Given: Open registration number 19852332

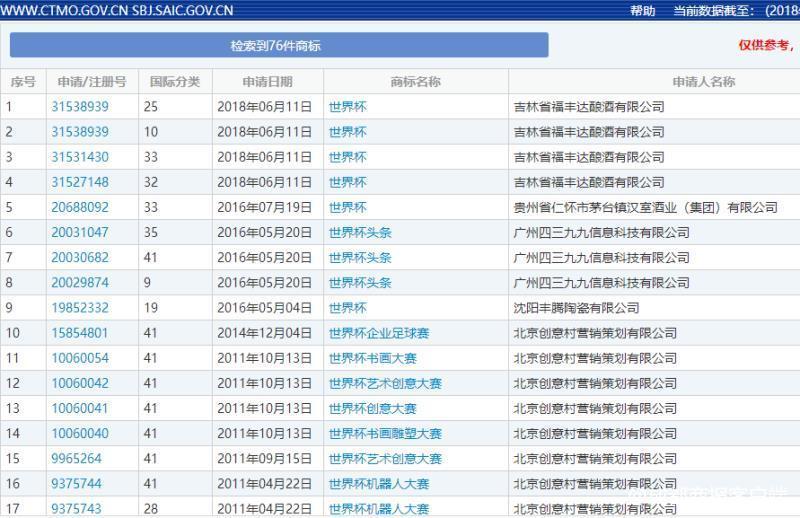Looking at the screenshot, I should pyautogui.click(x=80, y=308).
